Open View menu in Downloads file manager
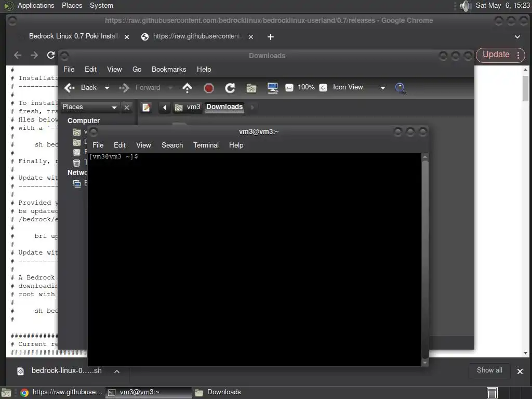 point(114,69)
